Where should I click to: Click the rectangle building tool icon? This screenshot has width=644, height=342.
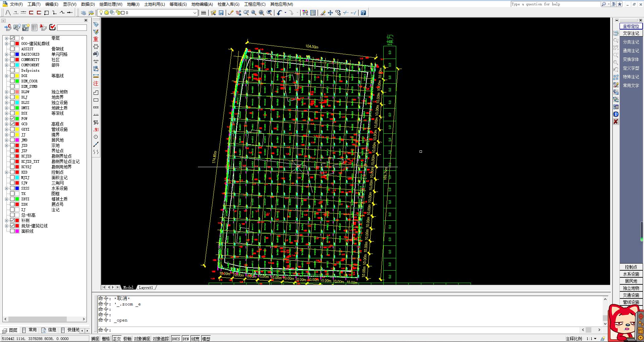[96, 100]
